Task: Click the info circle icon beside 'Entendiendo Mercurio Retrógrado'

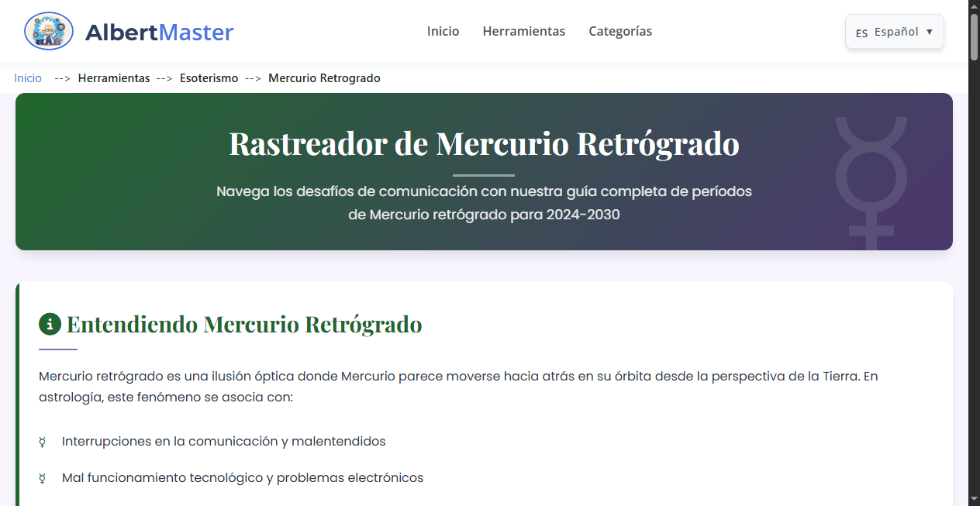Action: (50, 324)
